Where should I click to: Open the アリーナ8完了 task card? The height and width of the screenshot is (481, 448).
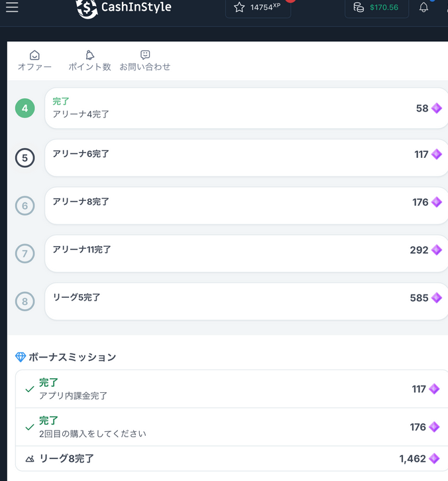coord(247,206)
